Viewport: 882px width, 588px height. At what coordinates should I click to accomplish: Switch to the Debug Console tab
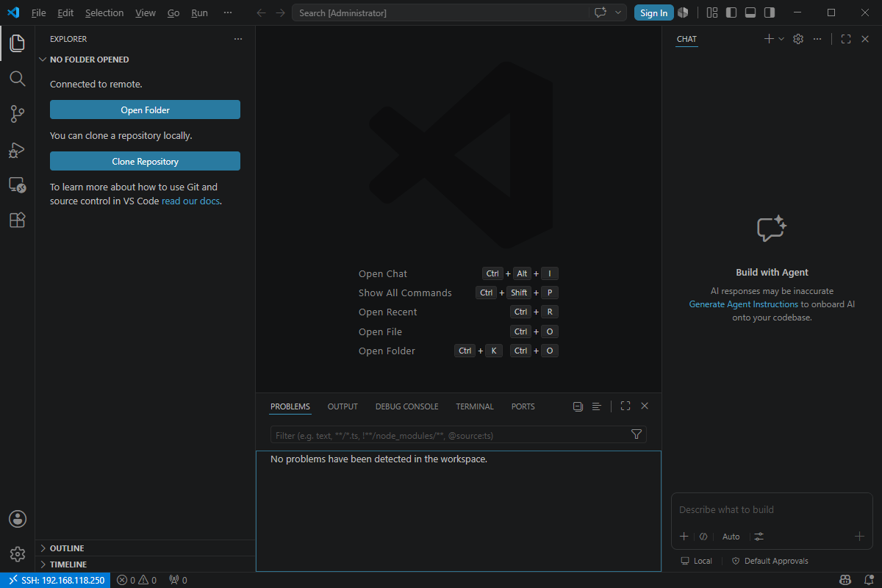click(x=406, y=406)
